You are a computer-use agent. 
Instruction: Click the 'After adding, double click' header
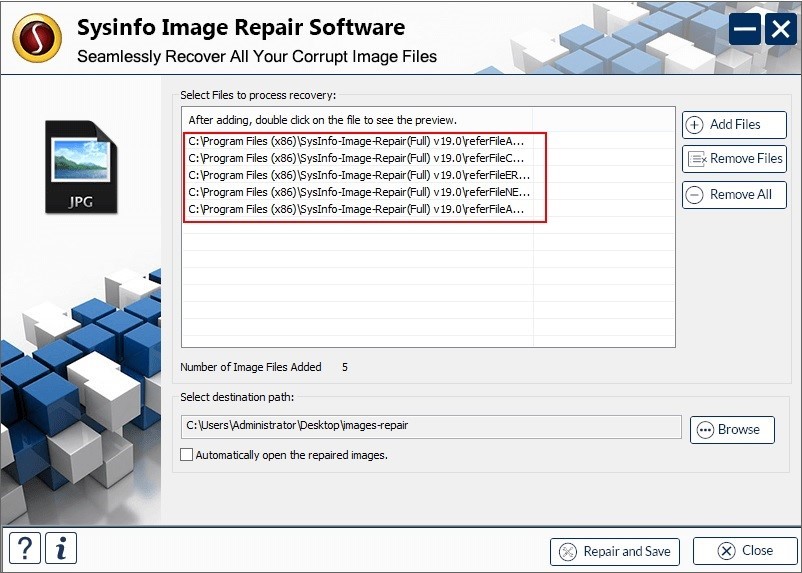click(323, 120)
